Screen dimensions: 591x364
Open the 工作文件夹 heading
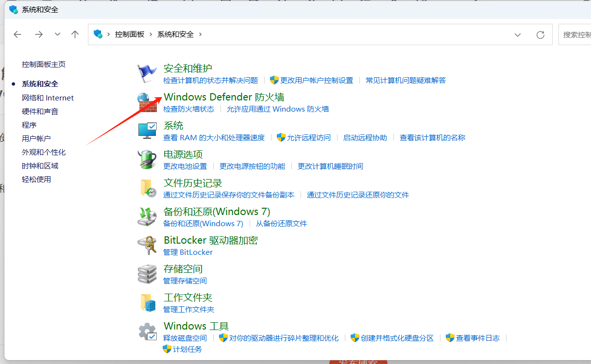188,298
